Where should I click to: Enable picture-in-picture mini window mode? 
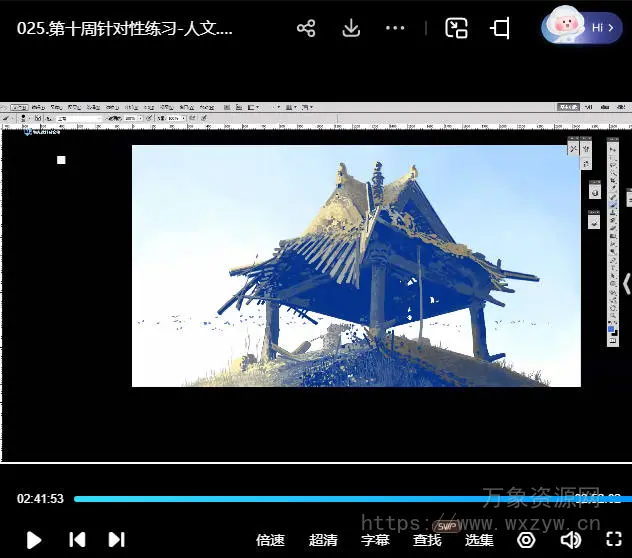click(457, 28)
